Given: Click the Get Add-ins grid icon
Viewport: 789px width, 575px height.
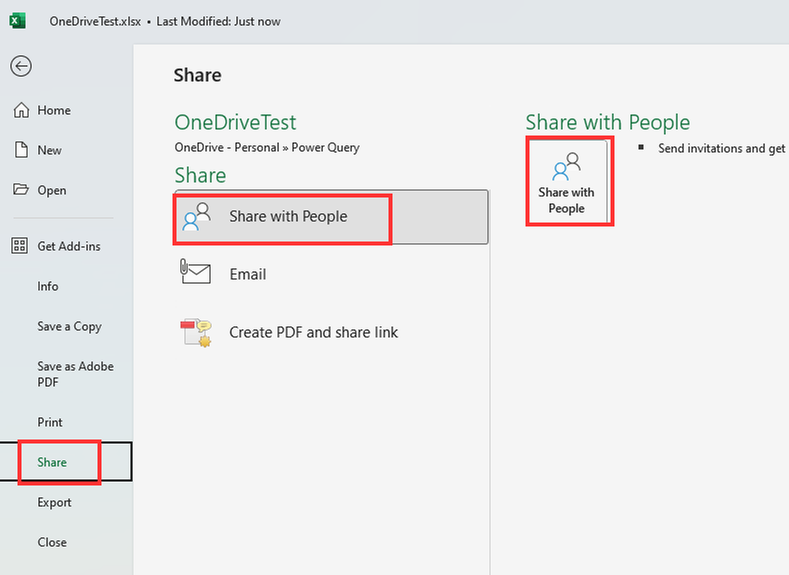Looking at the screenshot, I should pyautogui.click(x=20, y=246).
